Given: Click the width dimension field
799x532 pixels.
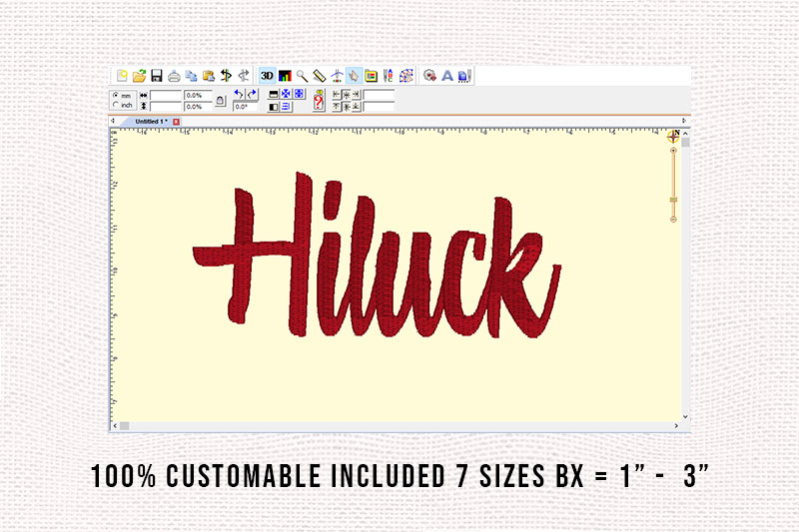Looking at the screenshot, I should (x=166, y=95).
